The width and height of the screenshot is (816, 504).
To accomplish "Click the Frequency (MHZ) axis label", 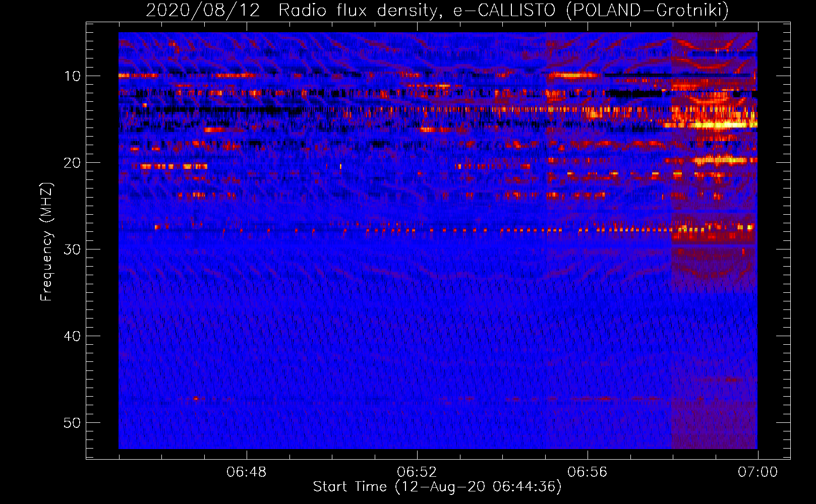I will 46,242.
